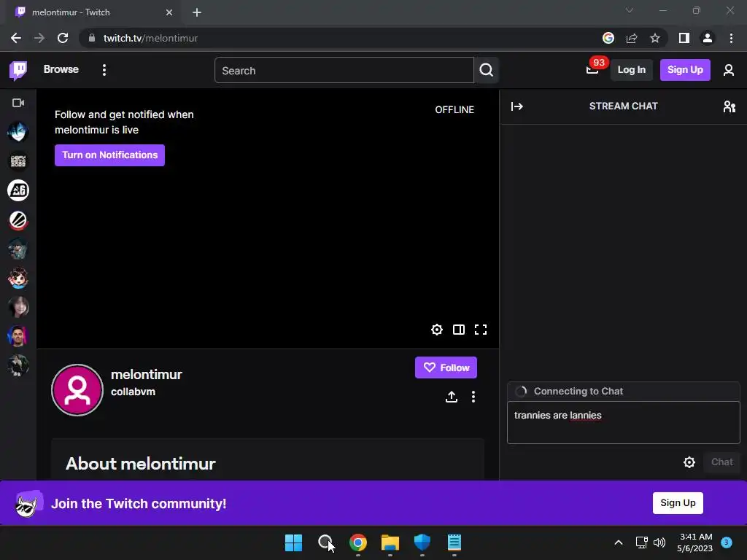The height and width of the screenshot is (560, 747).
Task: Click the melontimur profile avatar
Action: click(77, 390)
